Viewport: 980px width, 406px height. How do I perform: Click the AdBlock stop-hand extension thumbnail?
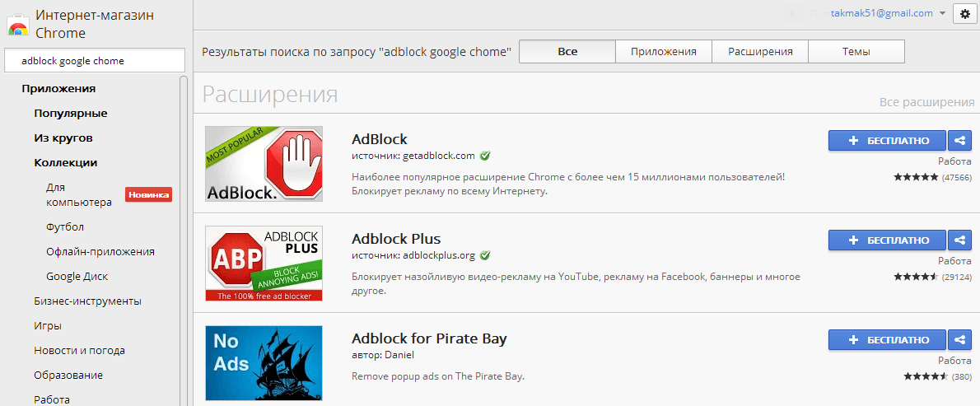coord(264,164)
